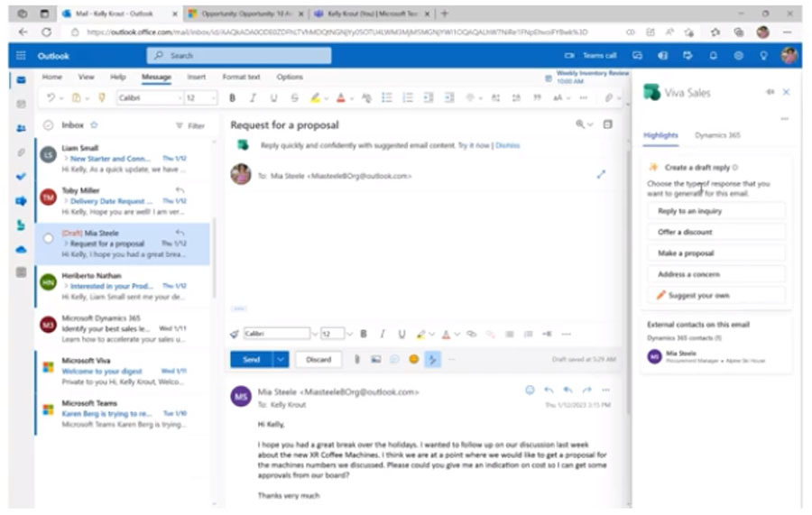Screen dimensions: 812x515
Task: Insert picture inline in the reply toolbar
Action: [376, 359]
